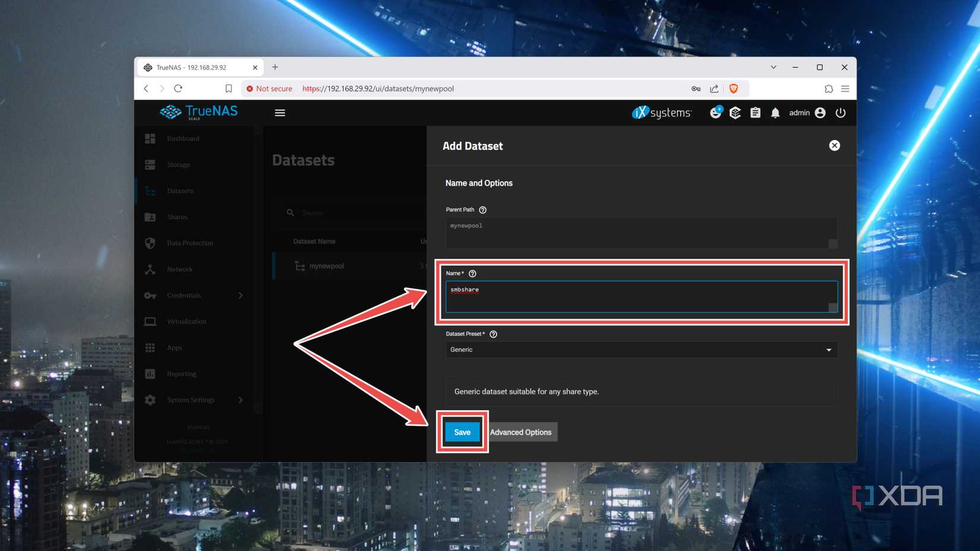This screenshot has height=551, width=980.
Task: Open the password key icon
Action: coord(696,88)
